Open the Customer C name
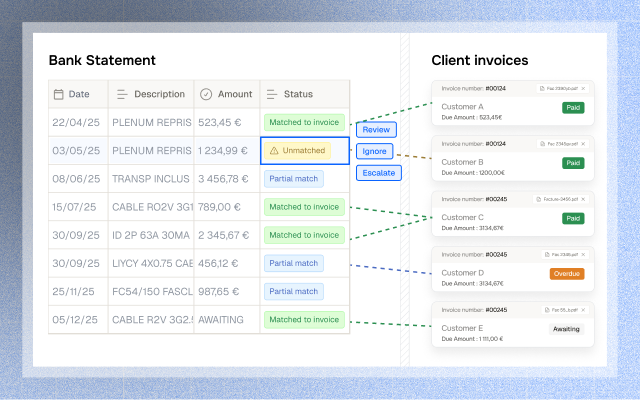This screenshot has width=640, height=400. pyautogui.click(x=462, y=218)
